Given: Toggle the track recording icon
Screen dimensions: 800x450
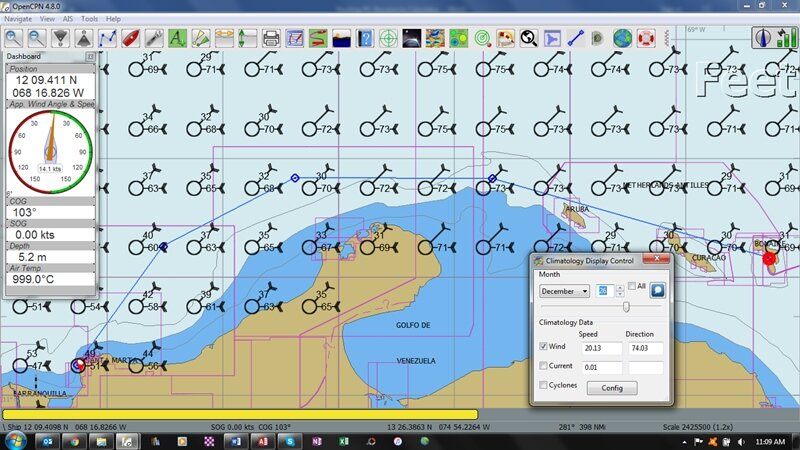Looking at the screenshot, I should tap(318, 38).
